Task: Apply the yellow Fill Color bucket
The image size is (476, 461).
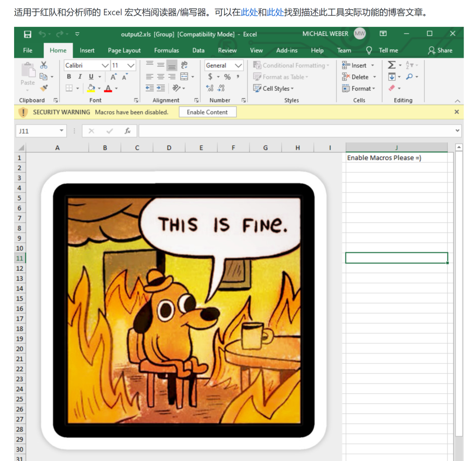Action: tap(91, 88)
